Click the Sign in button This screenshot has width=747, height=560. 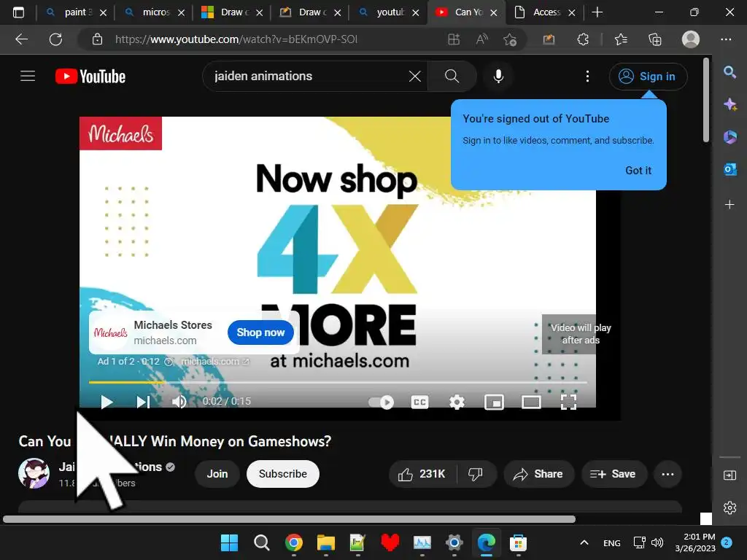pos(648,76)
